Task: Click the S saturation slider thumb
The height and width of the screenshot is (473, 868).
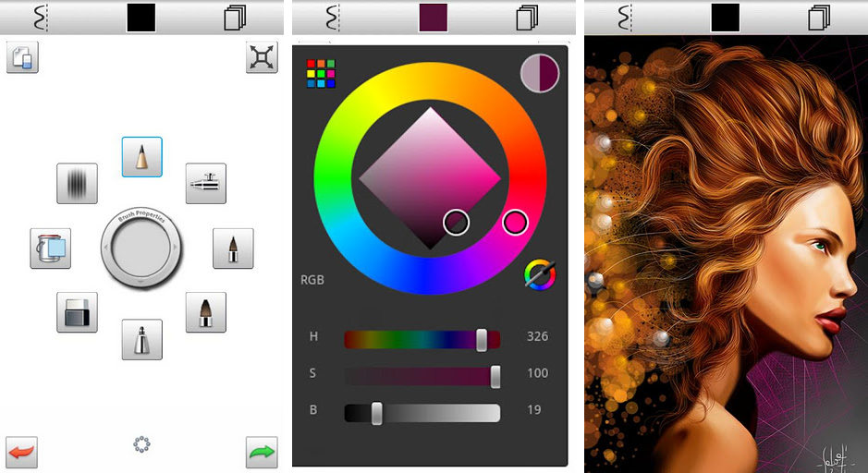Action: point(495,377)
